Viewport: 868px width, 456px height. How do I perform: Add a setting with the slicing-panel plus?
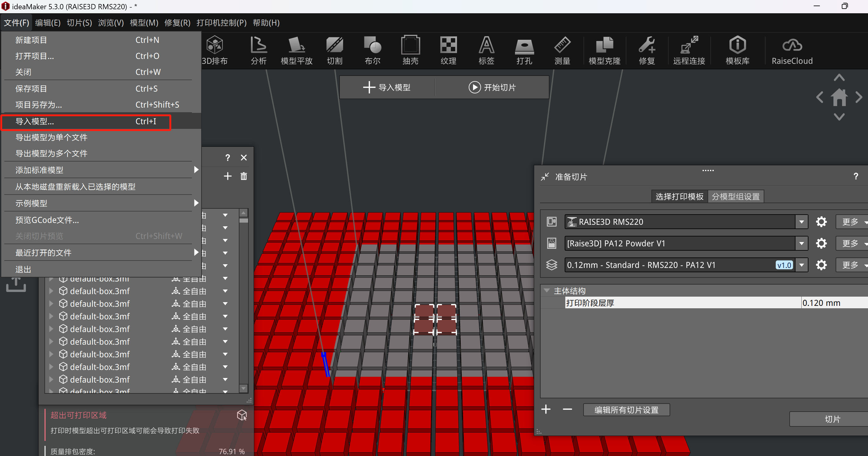pyautogui.click(x=546, y=409)
